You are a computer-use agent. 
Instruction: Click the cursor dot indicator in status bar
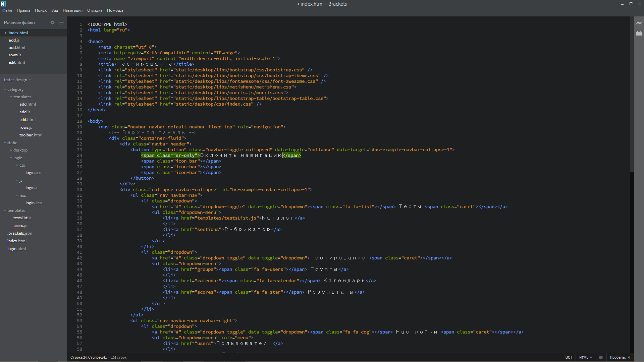click(601, 357)
